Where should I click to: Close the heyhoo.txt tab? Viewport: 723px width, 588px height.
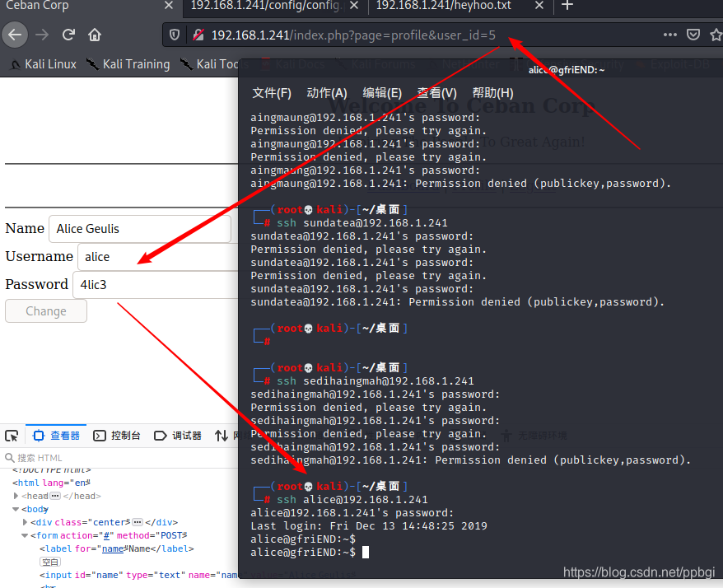pyautogui.click(x=539, y=6)
